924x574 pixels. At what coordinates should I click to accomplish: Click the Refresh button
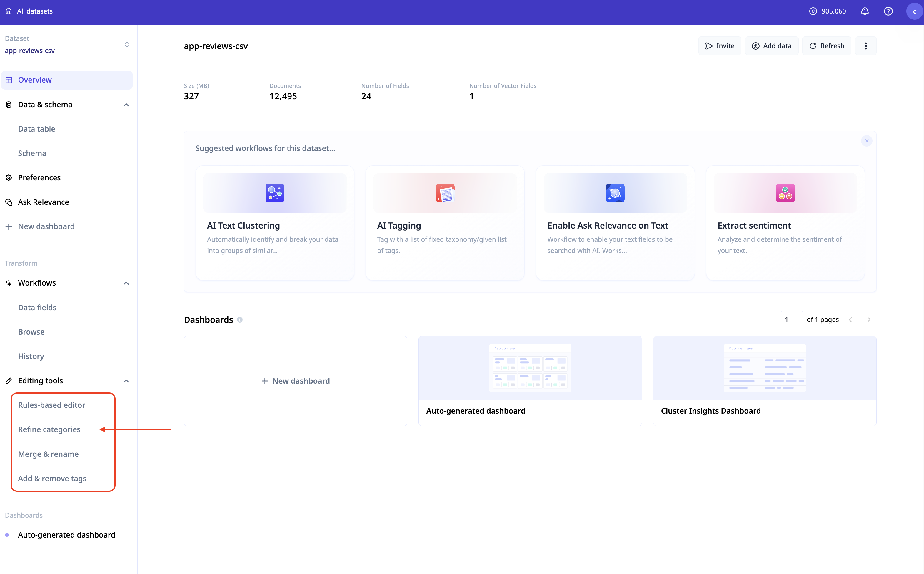click(826, 46)
